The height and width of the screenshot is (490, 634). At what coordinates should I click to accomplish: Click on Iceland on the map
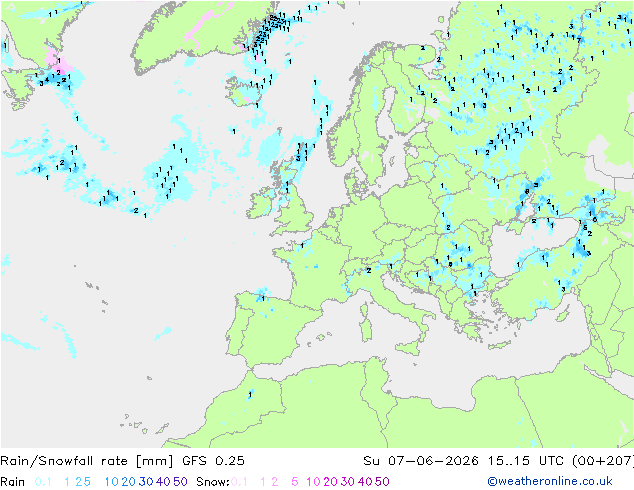pyautogui.click(x=243, y=89)
